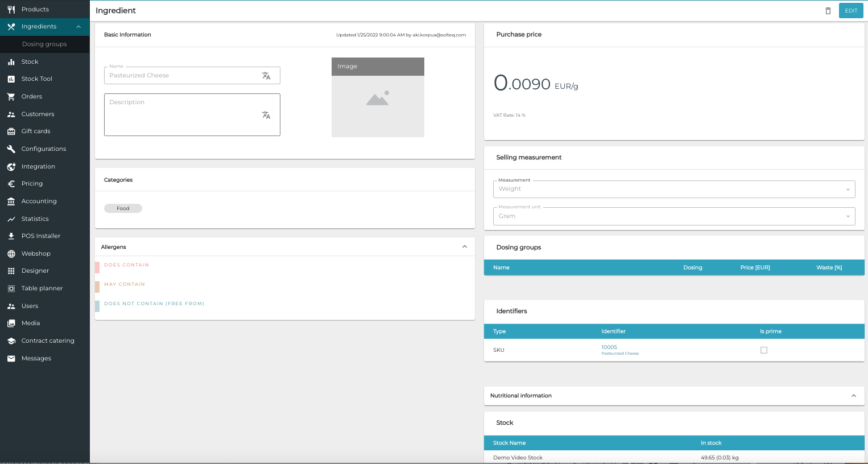
Task: Click the delete trash can icon
Action: 828,11
